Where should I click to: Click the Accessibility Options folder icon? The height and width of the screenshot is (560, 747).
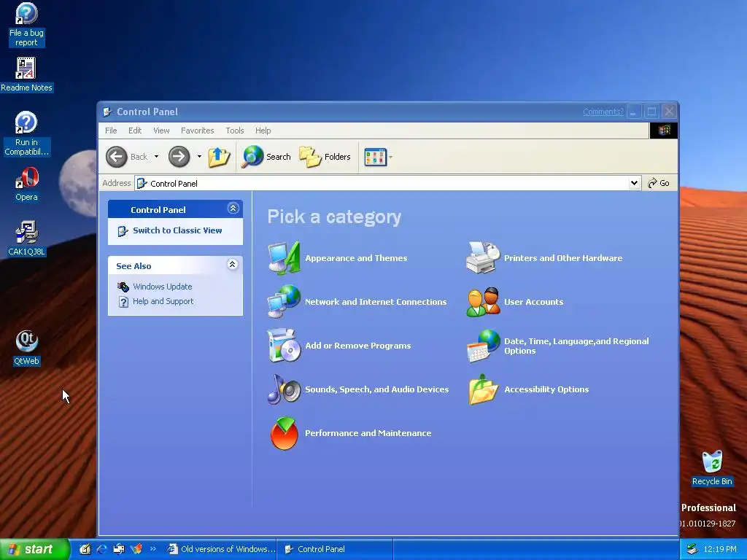tap(483, 389)
